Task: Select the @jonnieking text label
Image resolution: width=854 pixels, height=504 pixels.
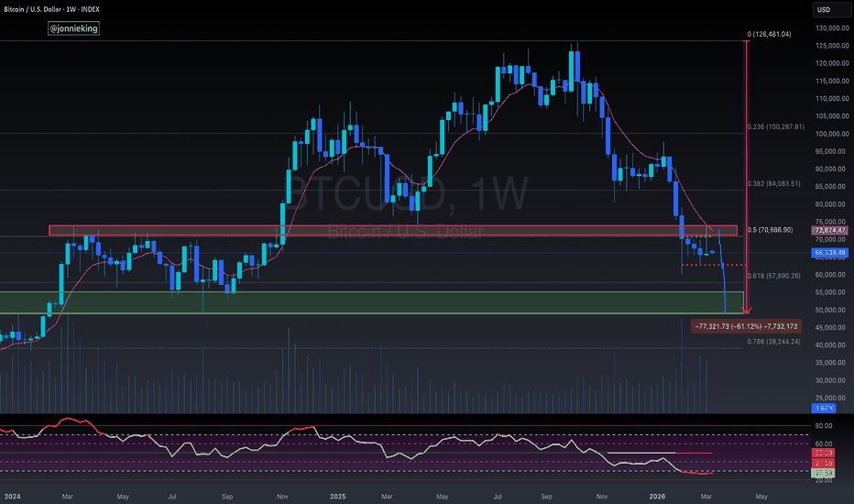Action: click(x=73, y=28)
